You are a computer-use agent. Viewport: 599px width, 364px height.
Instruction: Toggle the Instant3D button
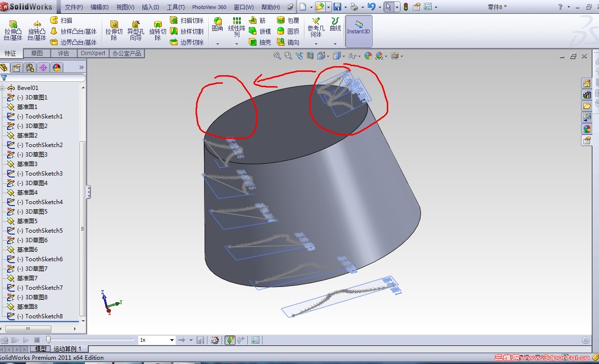click(x=358, y=31)
